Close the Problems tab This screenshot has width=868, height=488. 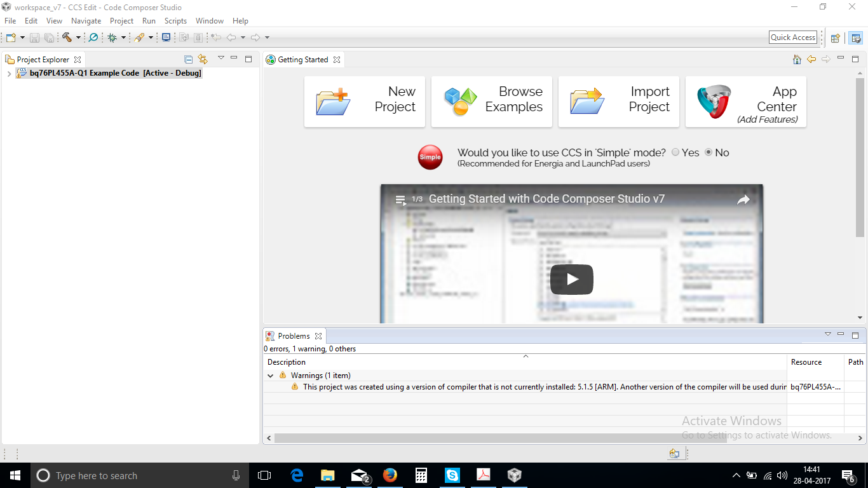pos(318,336)
